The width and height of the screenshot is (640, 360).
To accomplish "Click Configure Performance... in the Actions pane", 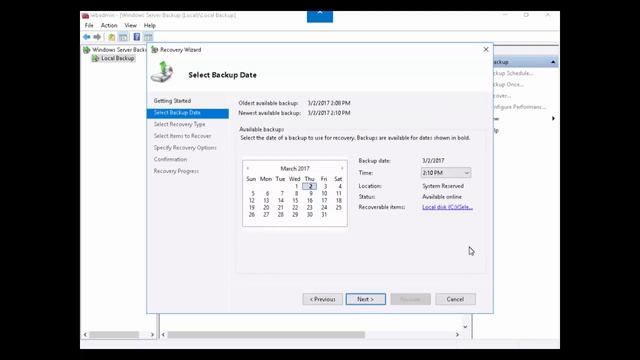I will [520, 107].
